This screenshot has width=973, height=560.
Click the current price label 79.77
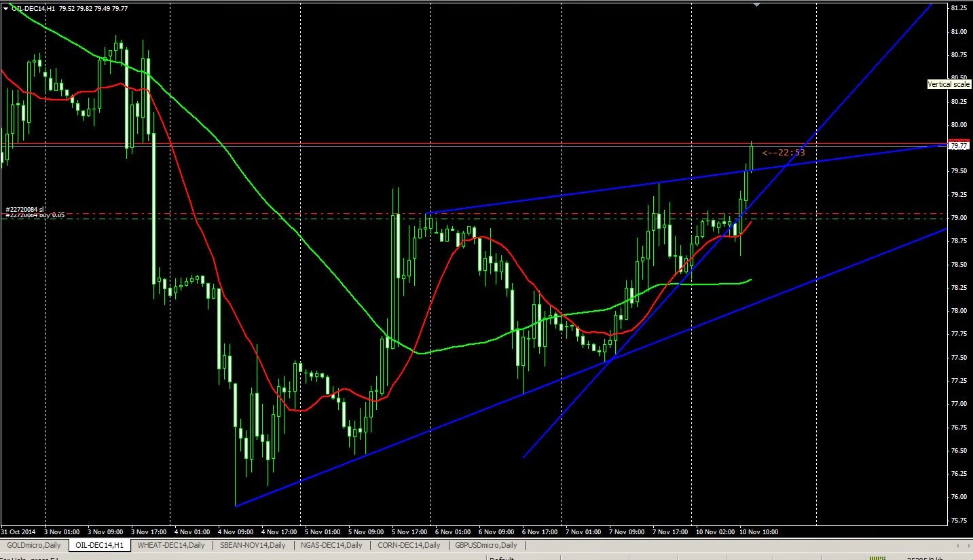959,145
